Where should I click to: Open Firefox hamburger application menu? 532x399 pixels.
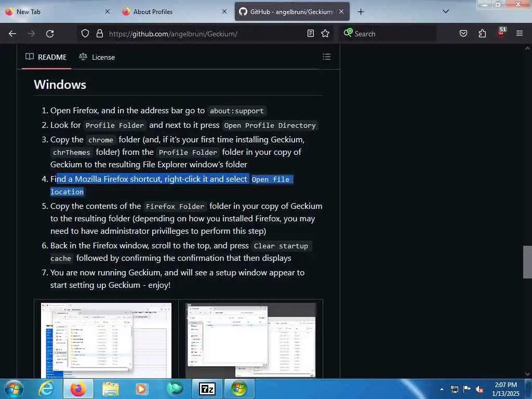tap(520, 33)
